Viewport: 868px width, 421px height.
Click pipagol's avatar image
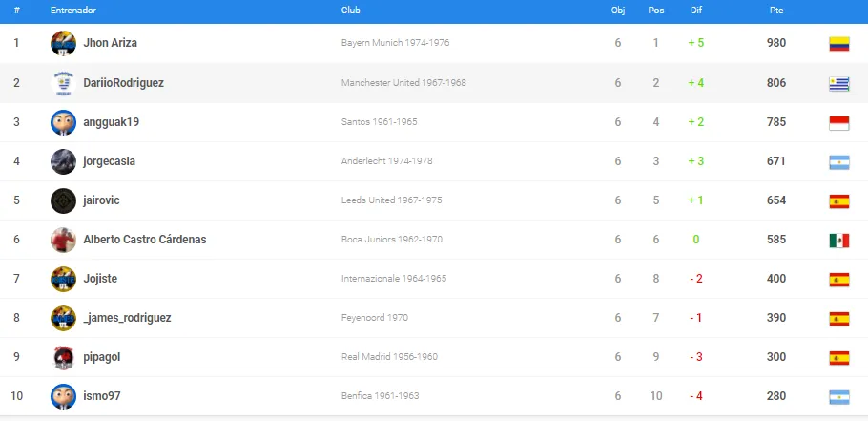tap(63, 357)
